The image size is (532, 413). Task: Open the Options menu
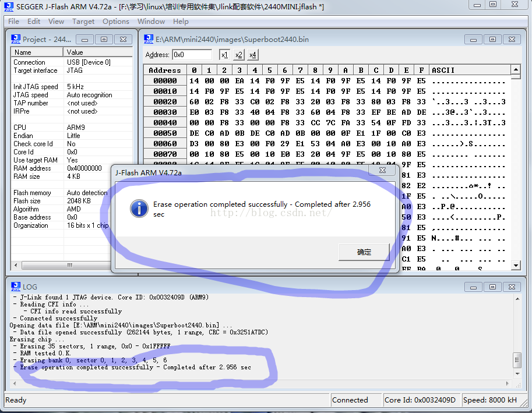116,22
